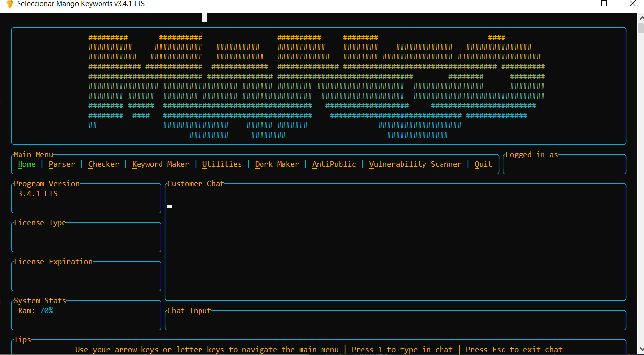Select Utilities in the Main Menu
The image size is (644, 355).
222,164
